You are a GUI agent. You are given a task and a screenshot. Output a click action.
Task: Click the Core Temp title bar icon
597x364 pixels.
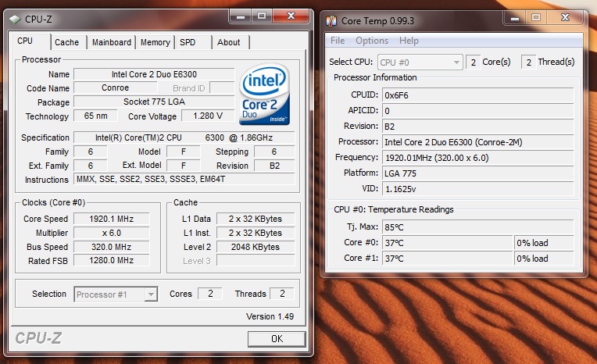point(331,20)
